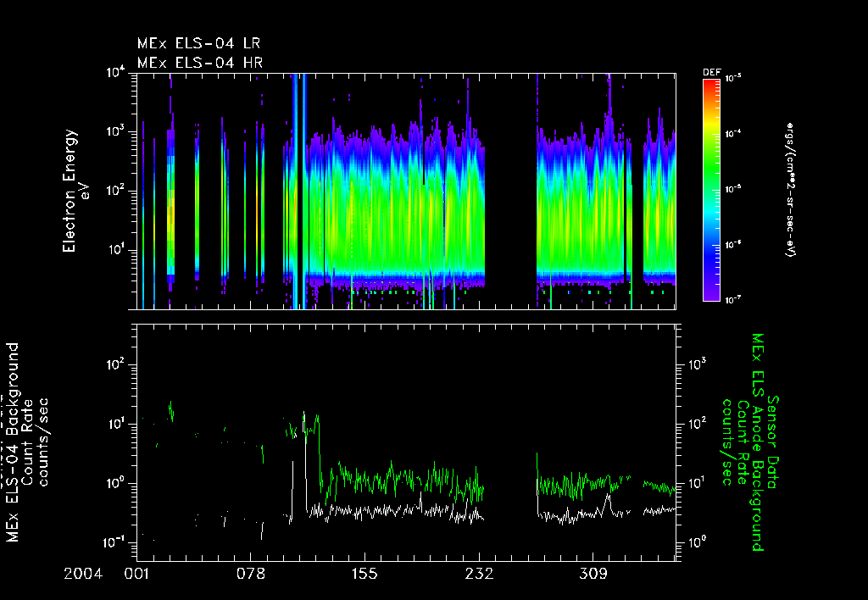The image size is (868, 600).
Task: Click the '309' day-of-year tick label
Action: 593,574
